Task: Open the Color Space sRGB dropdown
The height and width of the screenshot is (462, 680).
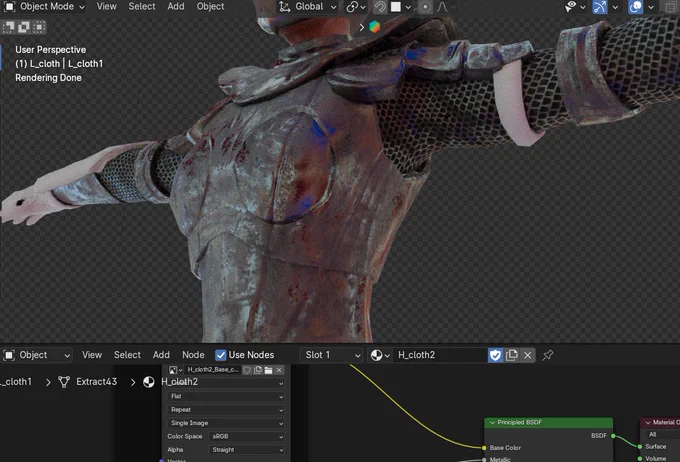Action: (x=247, y=436)
